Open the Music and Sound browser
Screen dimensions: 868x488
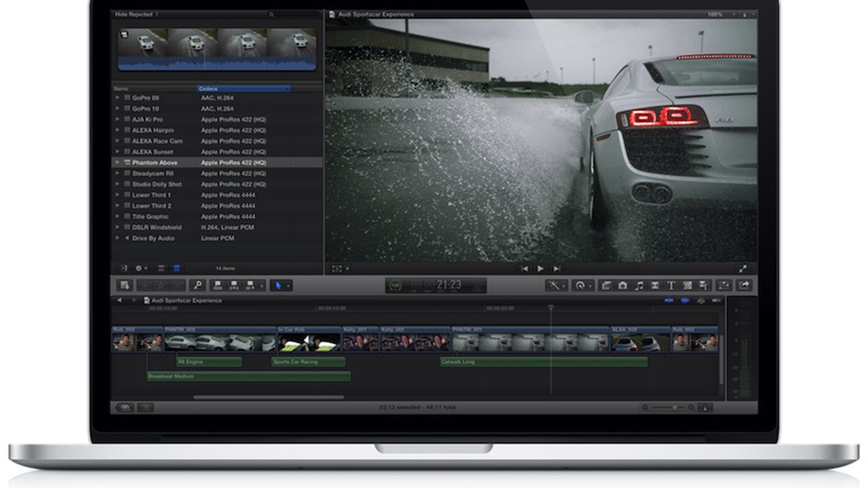(639, 285)
